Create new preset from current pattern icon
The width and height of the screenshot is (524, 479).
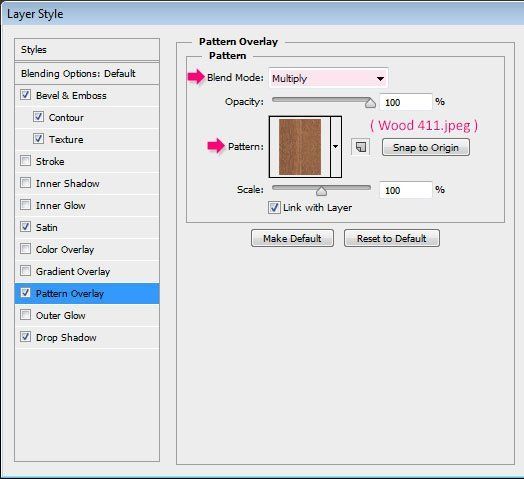coord(361,147)
